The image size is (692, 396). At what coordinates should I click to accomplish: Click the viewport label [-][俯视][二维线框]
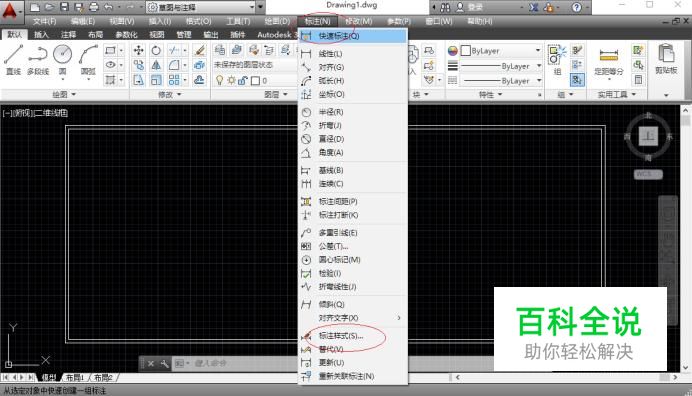(35, 113)
